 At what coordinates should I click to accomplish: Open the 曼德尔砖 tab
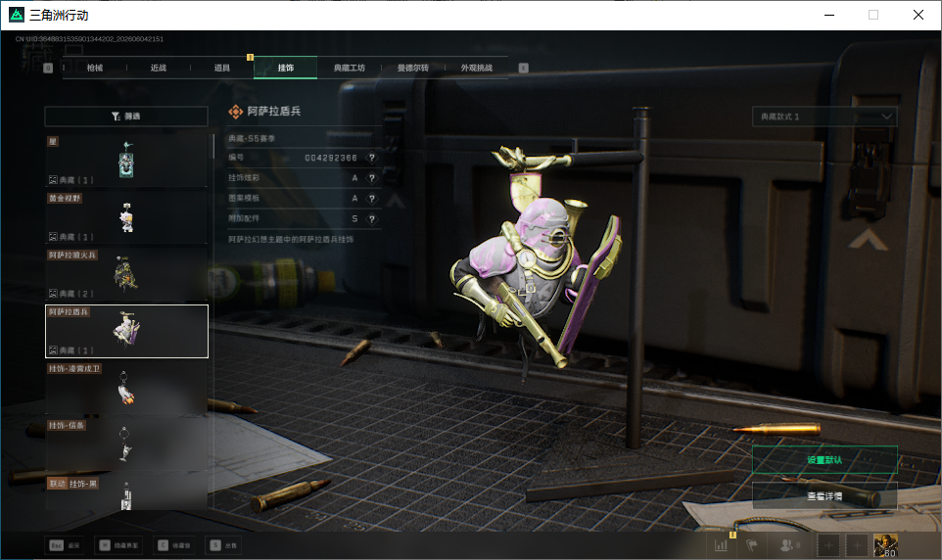pyautogui.click(x=412, y=68)
